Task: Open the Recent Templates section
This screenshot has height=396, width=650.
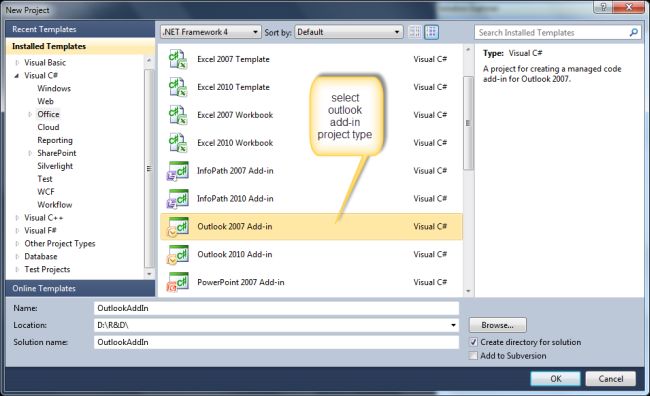Action: 80,29
